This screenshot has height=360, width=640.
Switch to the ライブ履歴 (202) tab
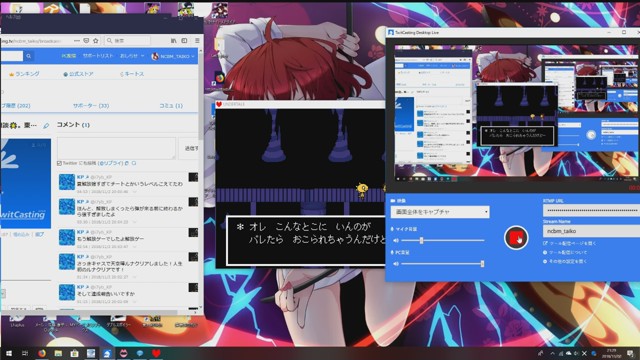(x=16, y=106)
